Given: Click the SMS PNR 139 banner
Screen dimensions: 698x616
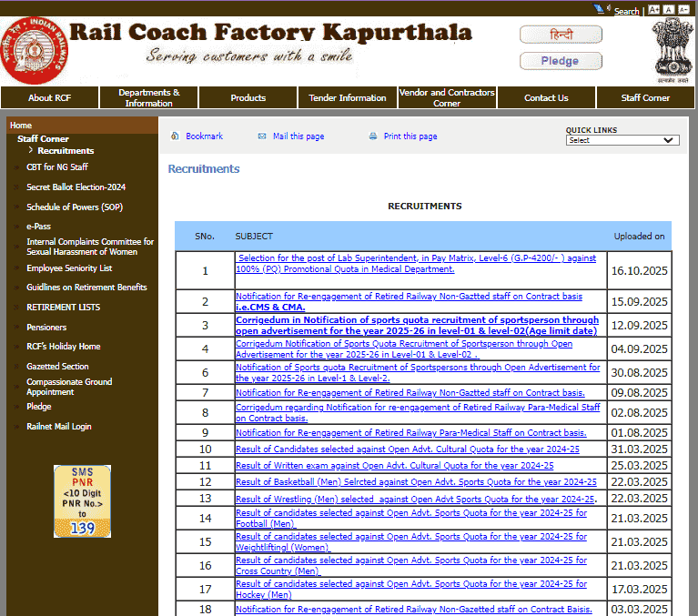Looking at the screenshot, I should tap(82, 501).
